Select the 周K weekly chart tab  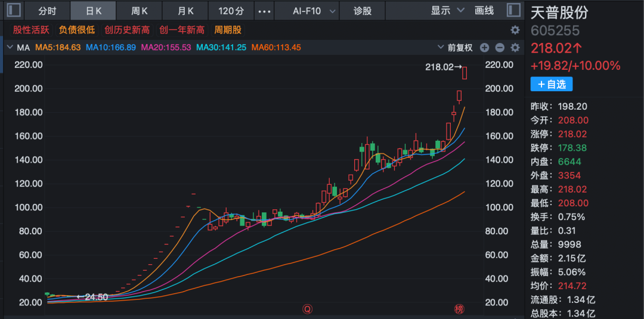(140, 11)
